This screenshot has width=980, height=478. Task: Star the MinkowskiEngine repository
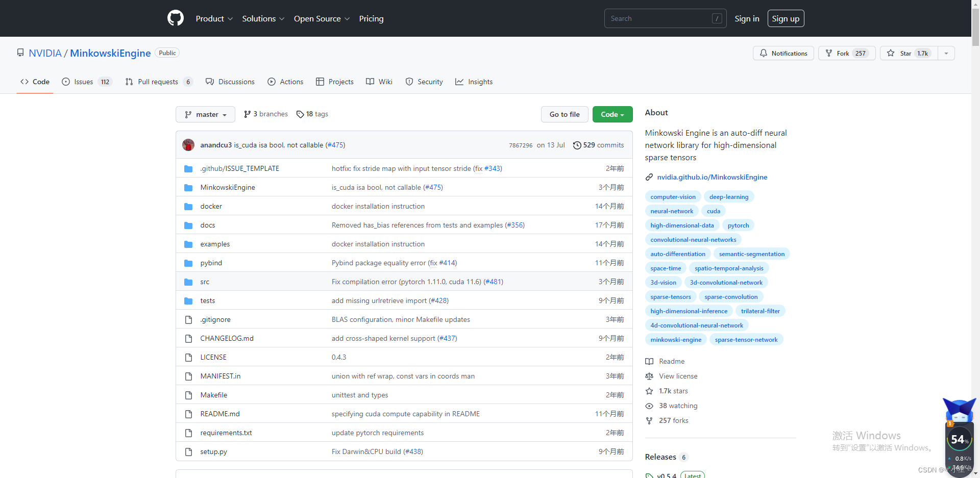[909, 53]
